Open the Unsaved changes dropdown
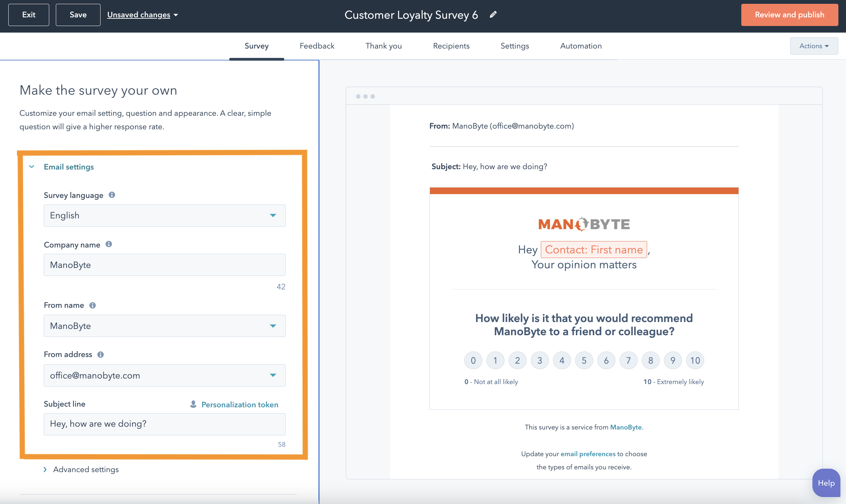Viewport: 846px width, 504px height. point(143,15)
